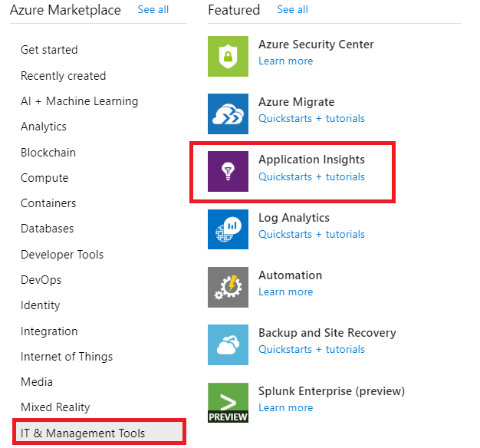
Task: Click Quickstarts + tutorials under Azure Migrate
Action: point(311,119)
